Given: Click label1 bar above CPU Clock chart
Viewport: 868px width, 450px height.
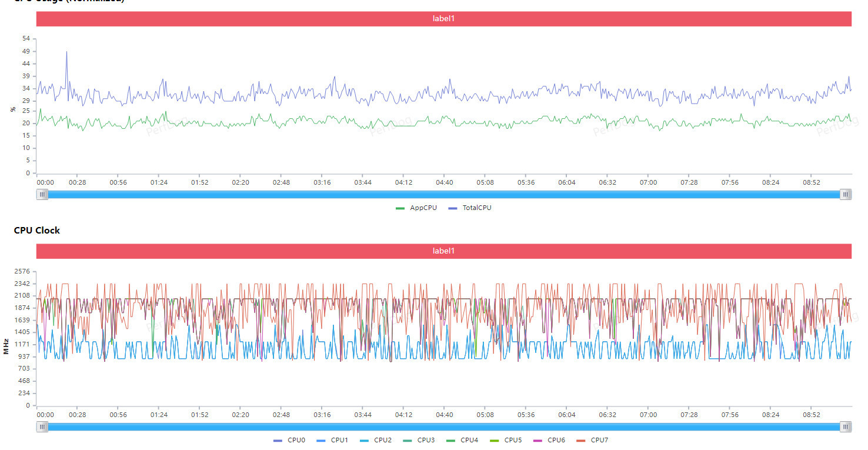Looking at the screenshot, I should pyautogui.click(x=444, y=251).
